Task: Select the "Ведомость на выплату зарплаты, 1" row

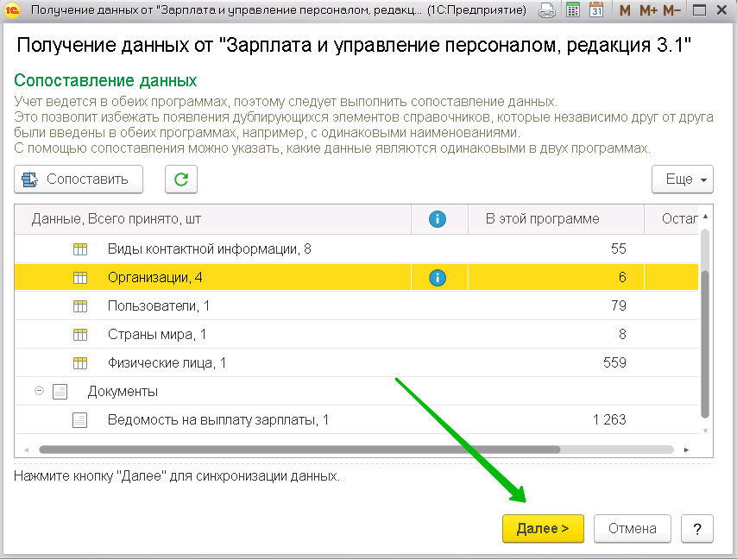Action: coord(356,419)
